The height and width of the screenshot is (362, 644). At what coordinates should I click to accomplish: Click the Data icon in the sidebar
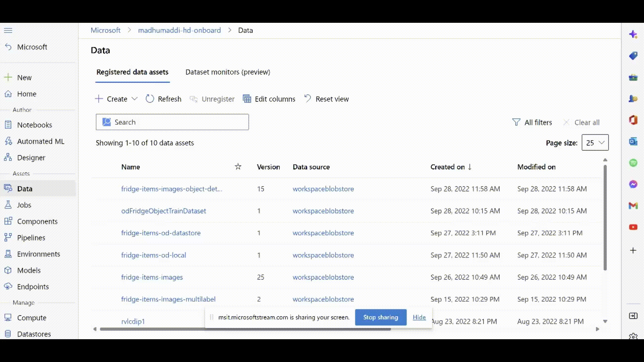[x=8, y=188]
